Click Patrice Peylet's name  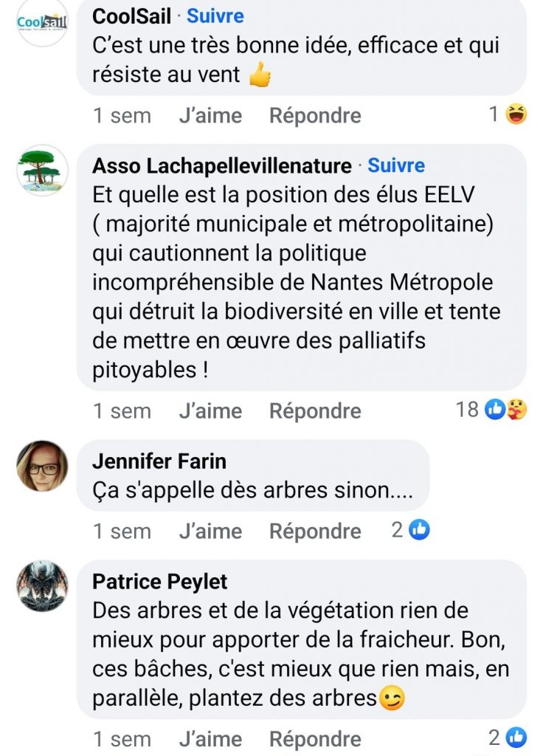pyautogui.click(x=160, y=582)
